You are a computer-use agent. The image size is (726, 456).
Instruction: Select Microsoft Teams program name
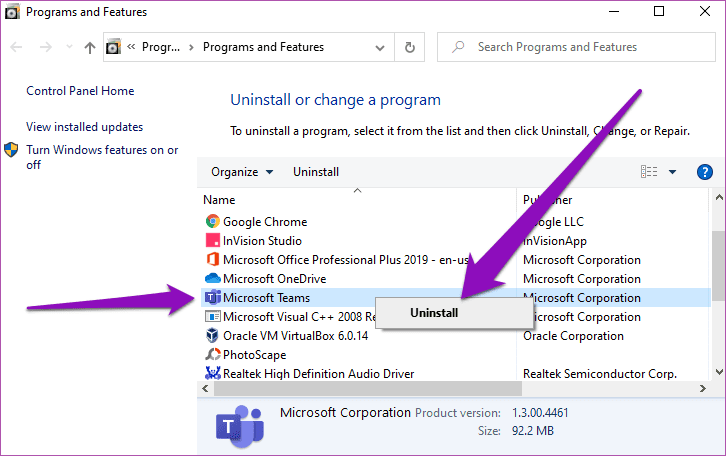pos(266,298)
